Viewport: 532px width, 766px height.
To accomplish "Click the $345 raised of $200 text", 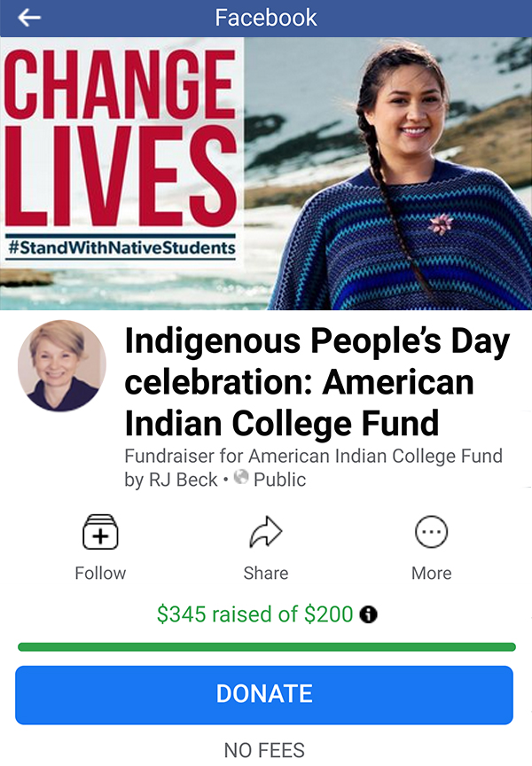I will coord(254,614).
